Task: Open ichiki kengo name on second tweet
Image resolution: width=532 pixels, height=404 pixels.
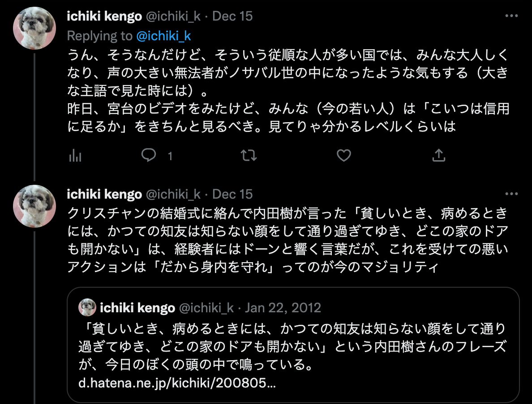Action: point(104,194)
